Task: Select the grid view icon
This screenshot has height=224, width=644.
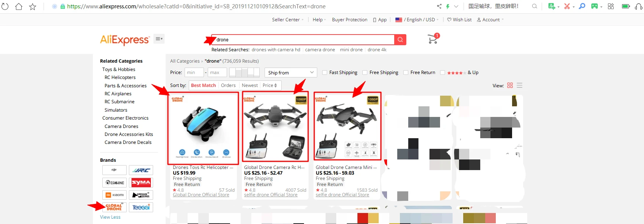Action: 510,85
